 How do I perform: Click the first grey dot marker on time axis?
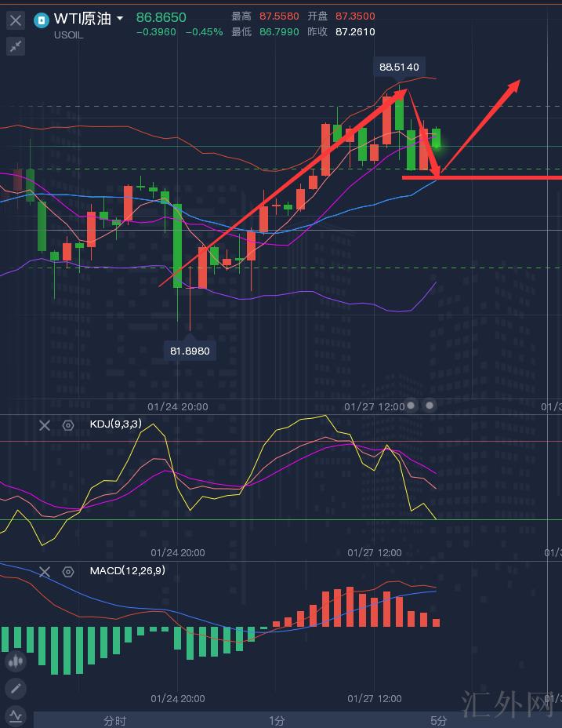(412, 406)
